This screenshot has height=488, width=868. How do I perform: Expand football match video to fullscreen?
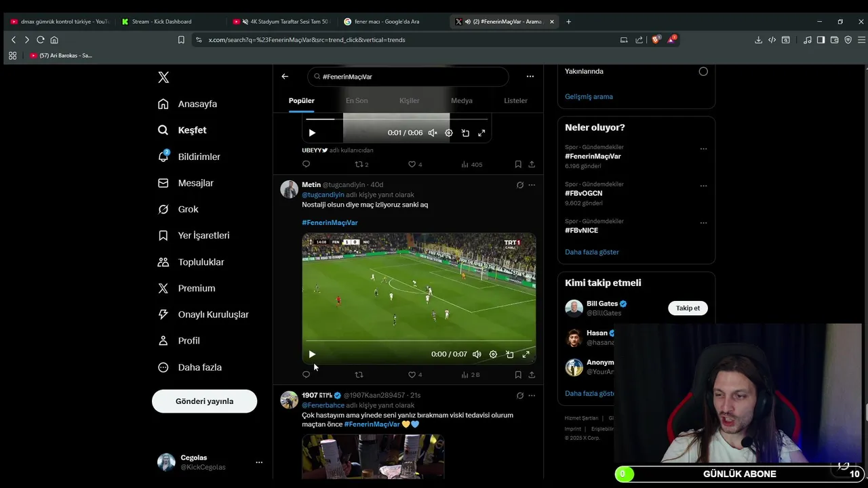coord(526,354)
